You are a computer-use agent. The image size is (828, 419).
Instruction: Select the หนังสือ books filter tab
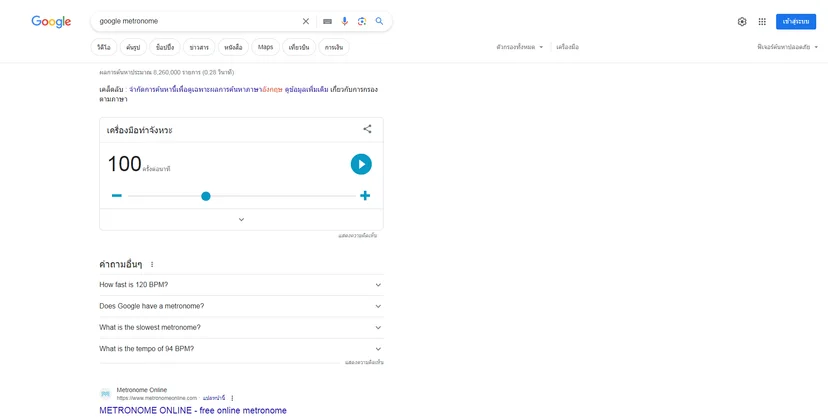pyautogui.click(x=233, y=47)
